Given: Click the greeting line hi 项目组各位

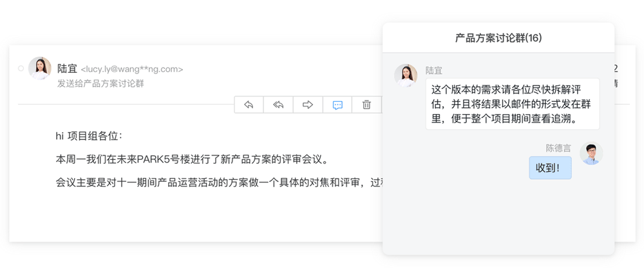Looking at the screenshot, I should (x=89, y=136).
